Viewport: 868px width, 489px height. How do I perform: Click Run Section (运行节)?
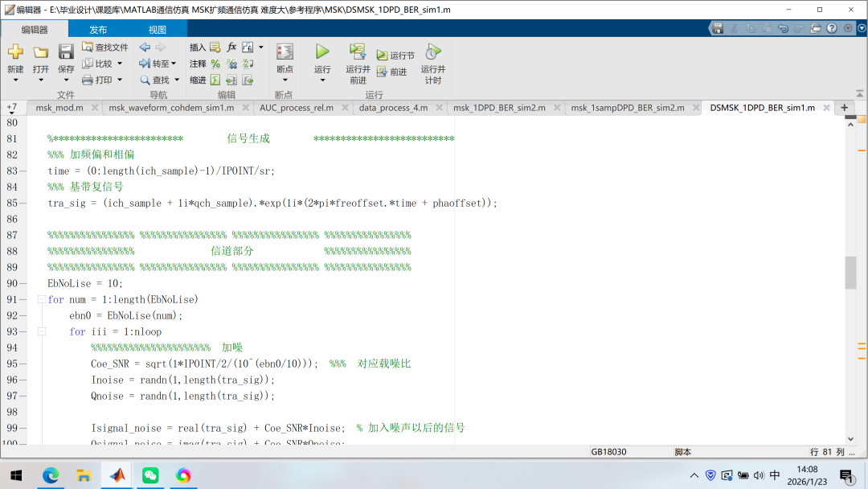pyautogui.click(x=395, y=55)
